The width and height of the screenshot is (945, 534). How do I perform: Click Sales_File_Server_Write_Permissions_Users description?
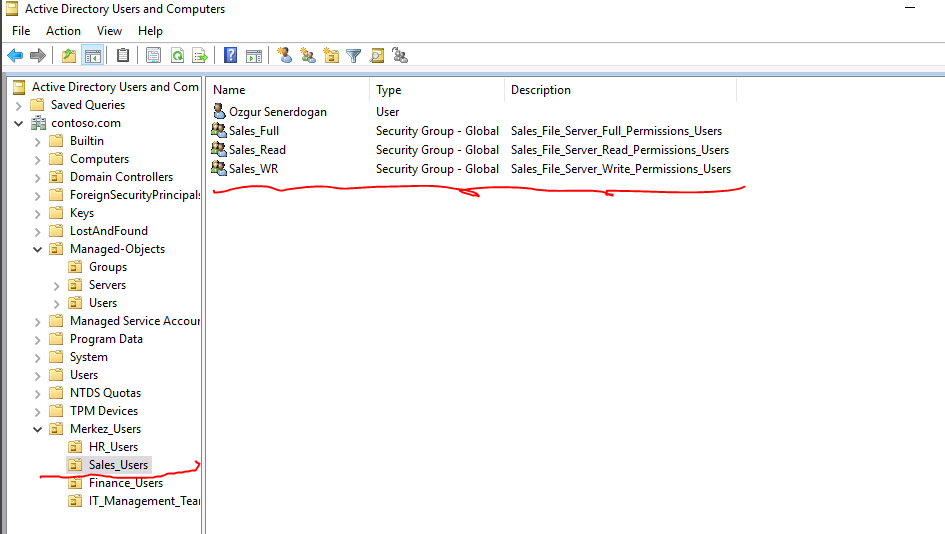click(x=621, y=169)
